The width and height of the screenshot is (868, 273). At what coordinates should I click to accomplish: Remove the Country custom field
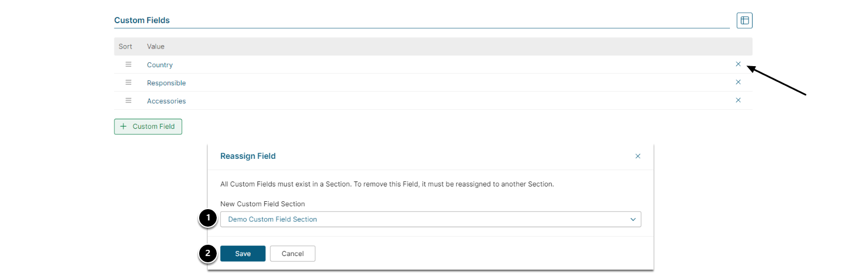(738, 64)
